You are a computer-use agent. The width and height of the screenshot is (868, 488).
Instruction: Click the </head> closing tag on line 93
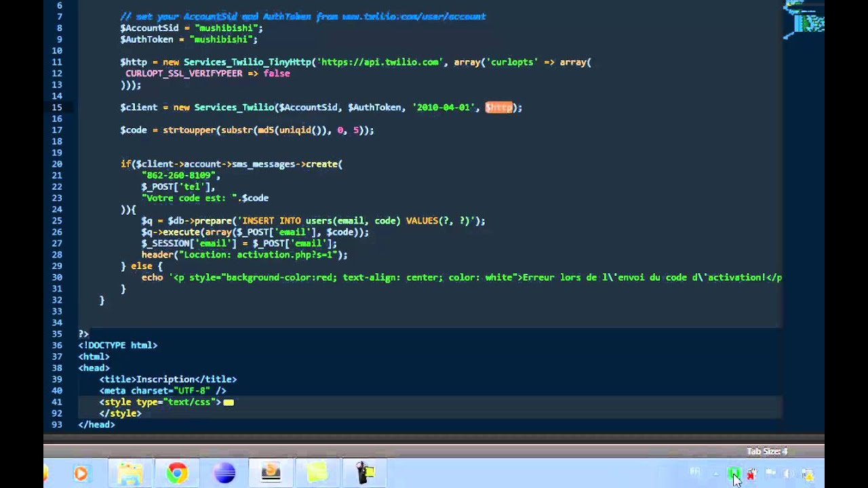[x=96, y=425]
